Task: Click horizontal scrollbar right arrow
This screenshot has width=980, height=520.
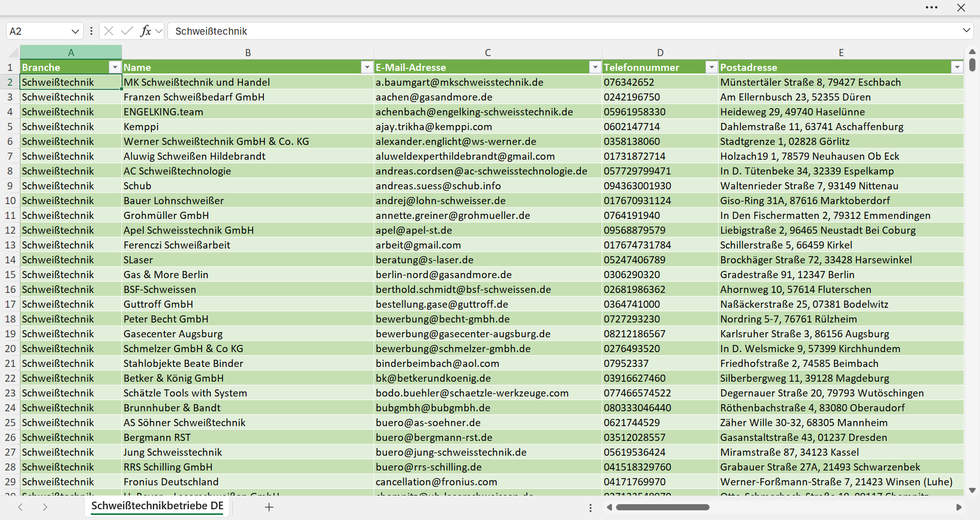Action: pyautogui.click(x=959, y=507)
